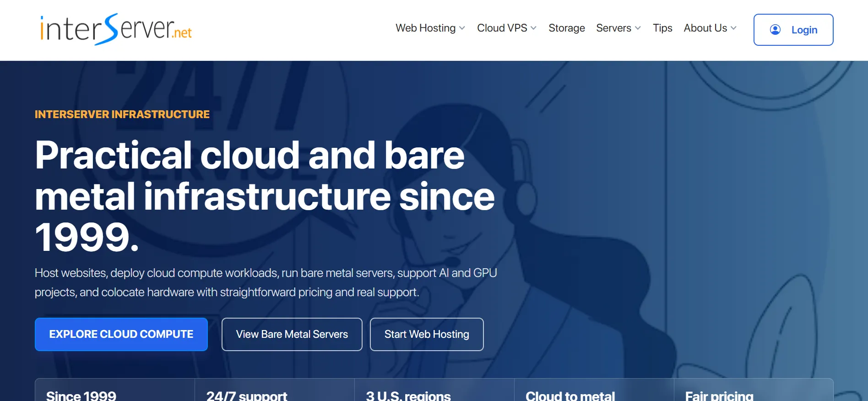868x401 pixels.
Task: Click Explore Cloud Compute button
Action: pos(121,334)
